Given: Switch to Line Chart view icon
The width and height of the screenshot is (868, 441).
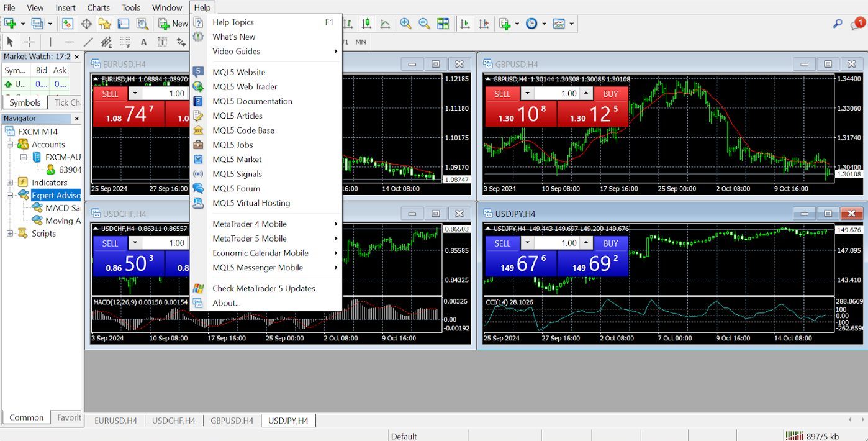Looking at the screenshot, I should [386, 24].
